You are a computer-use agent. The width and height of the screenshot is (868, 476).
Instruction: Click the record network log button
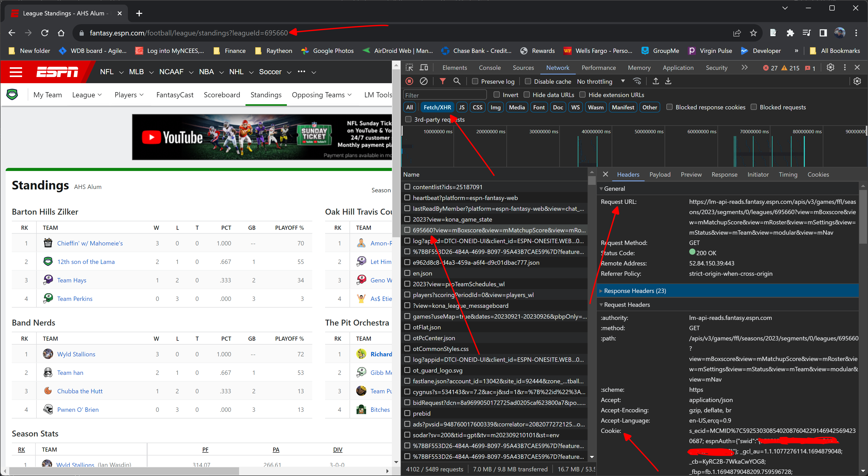point(409,81)
